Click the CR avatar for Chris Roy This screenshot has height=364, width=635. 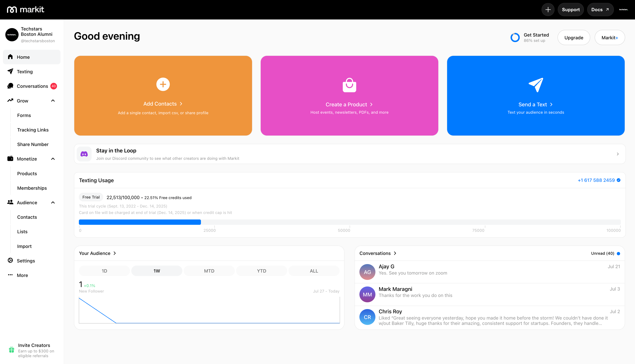tap(367, 317)
